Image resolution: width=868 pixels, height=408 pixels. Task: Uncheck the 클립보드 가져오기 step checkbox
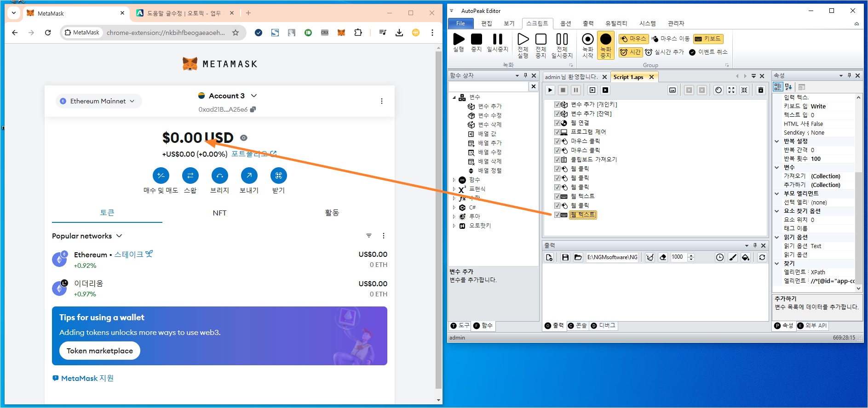pyautogui.click(x=557, y=160)
